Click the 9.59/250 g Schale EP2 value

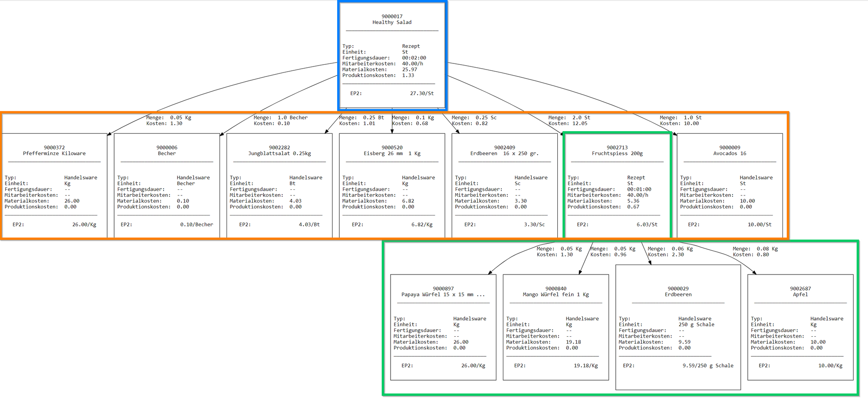click(x=707, y=366)
